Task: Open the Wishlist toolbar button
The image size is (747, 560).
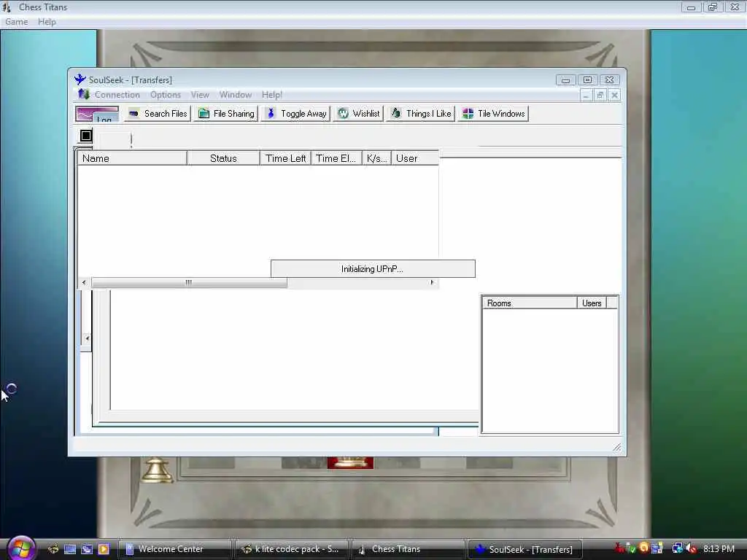Action: coord(359,114)
